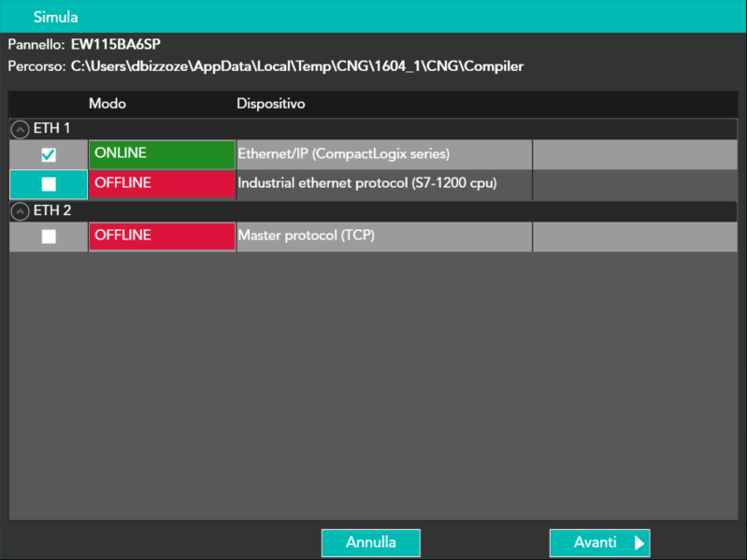Viewport: 747px width, 560px height.
Task: Click the ETH 2 group label
Action: 52,211
